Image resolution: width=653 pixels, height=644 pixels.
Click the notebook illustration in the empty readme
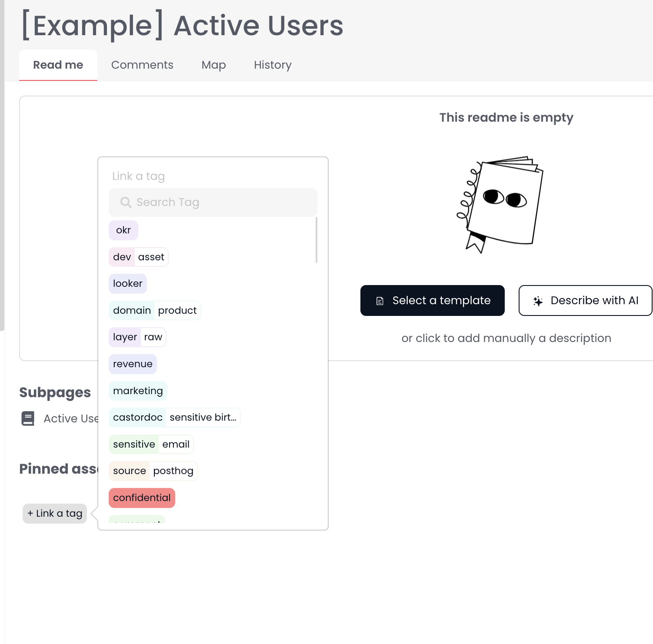(500, 203)
